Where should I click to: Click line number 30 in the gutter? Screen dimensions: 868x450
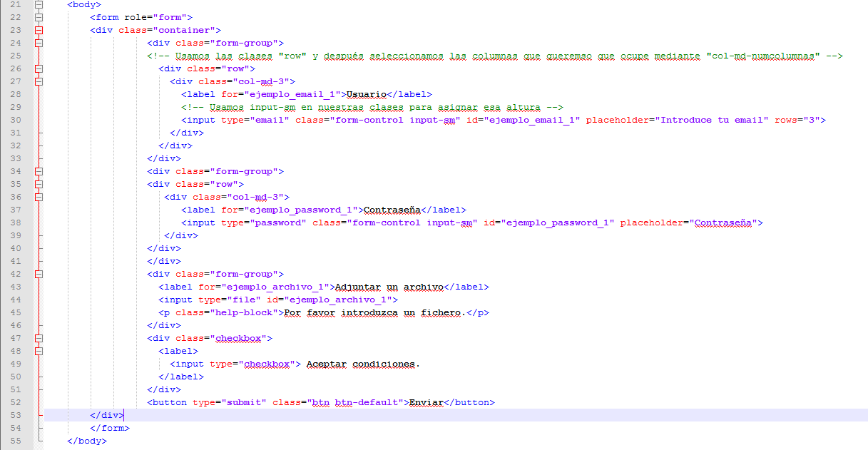pyautogui.click(x=16, y=120)
